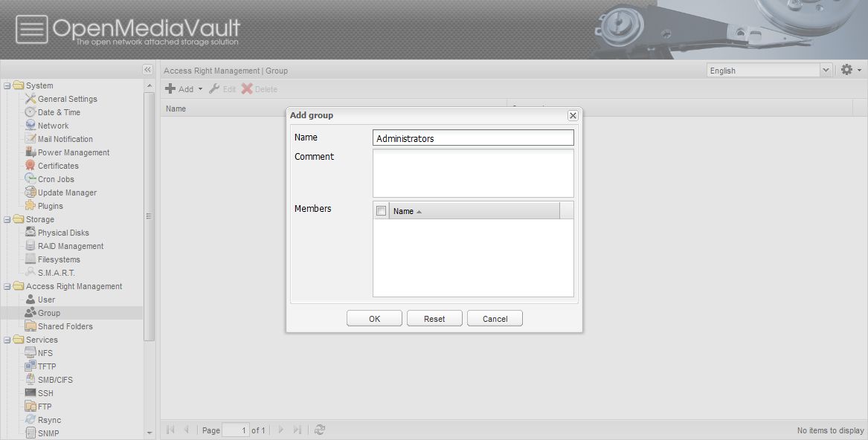Click the NFS service icon
868x440 pixels.
pos(30,352)
